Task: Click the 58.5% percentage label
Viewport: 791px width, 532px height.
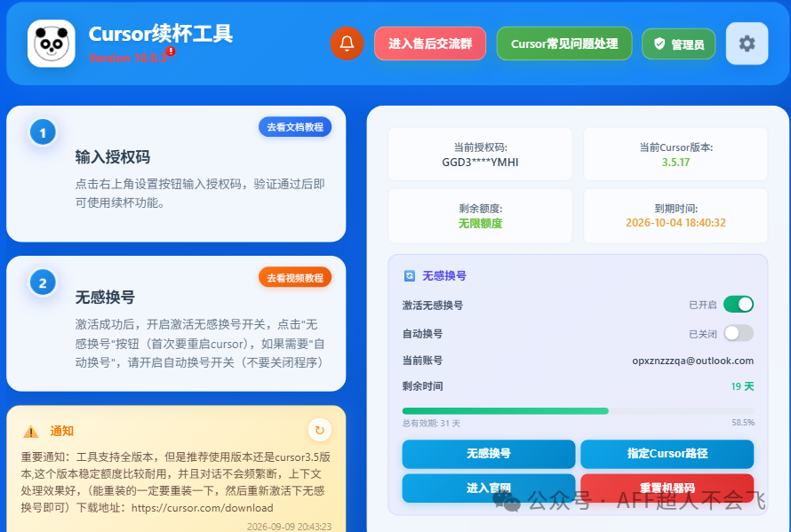Action: (x=743, y=423)
